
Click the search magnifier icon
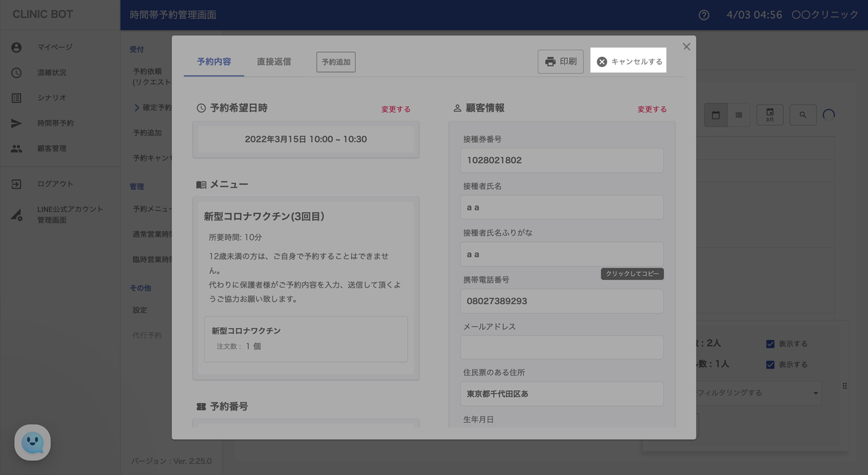pyautogui.click(x=803, y=115)
